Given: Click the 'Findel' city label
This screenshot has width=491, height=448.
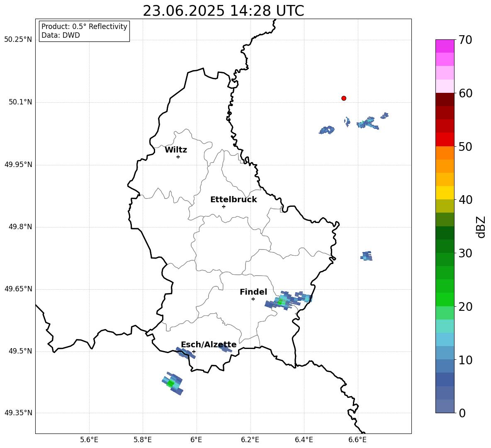Looking at the screenshot, I should point(253,292).
